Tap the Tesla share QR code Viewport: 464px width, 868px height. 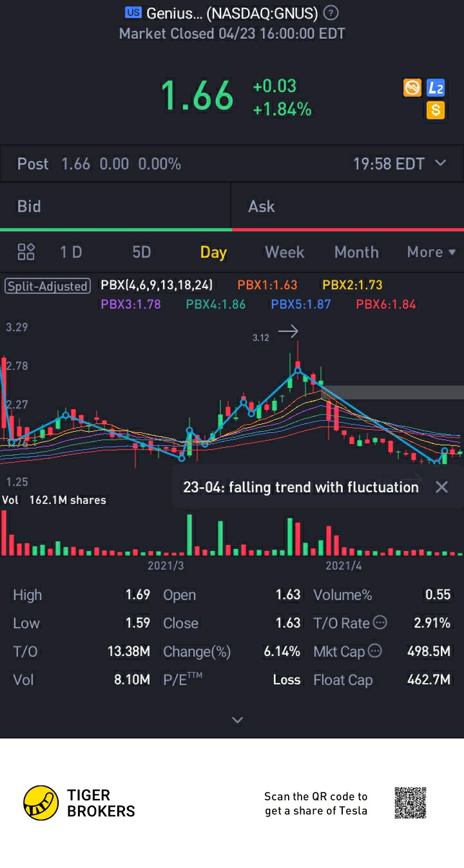[x=411, y=802]
